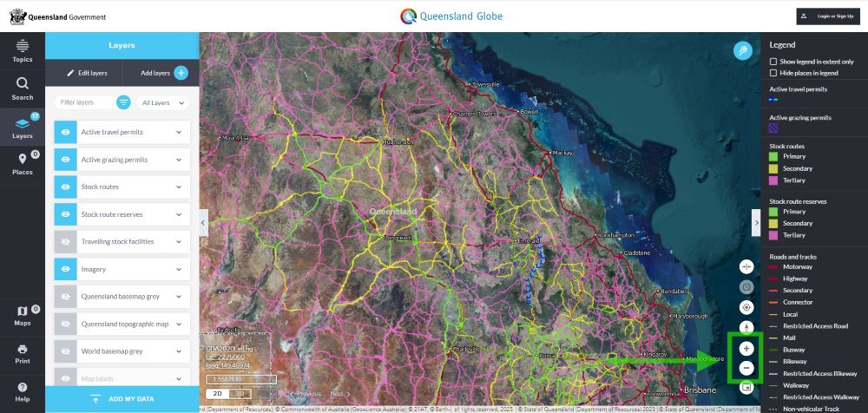Open the All Layers dropdown
Screen dimensions: 868x413
coord(163,102)
